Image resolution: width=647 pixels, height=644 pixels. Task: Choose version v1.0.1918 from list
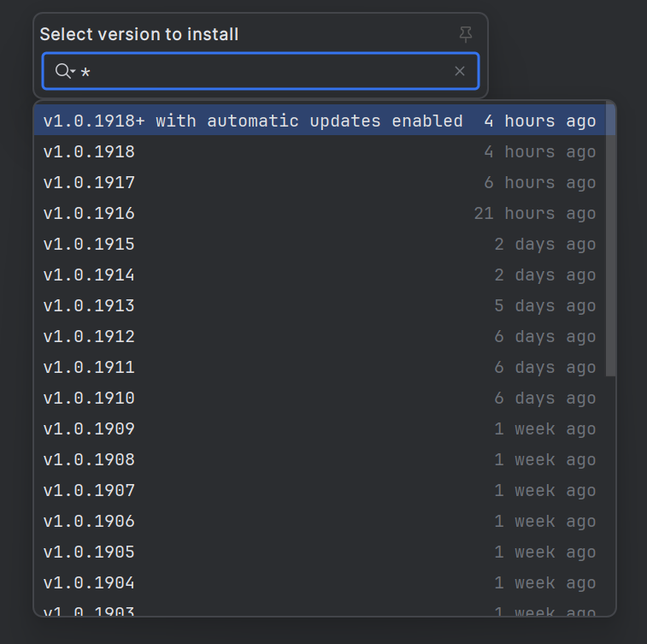pos(89,152)
